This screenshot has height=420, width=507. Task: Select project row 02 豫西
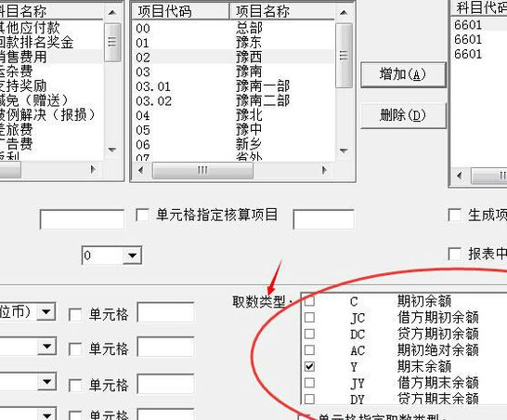[233, 58]
